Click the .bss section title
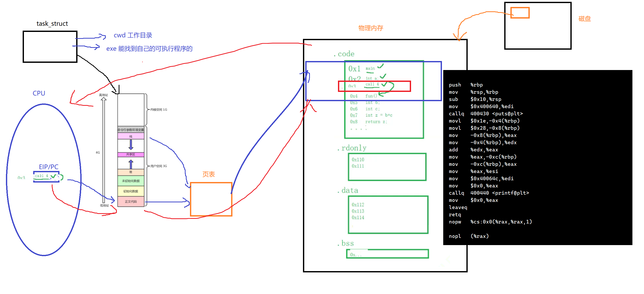This screenshot has width=644, height=294. tap(345, 243)
